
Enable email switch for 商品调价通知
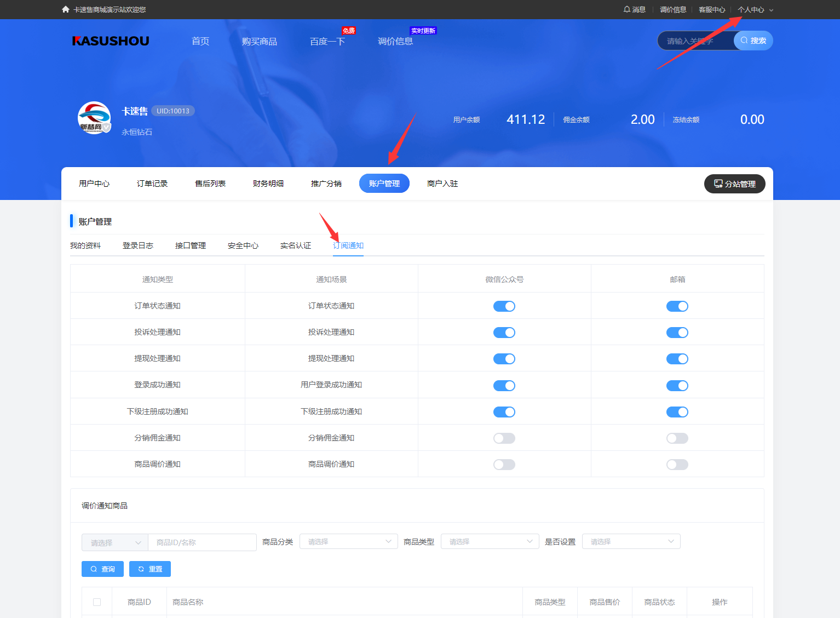(677, 465)
